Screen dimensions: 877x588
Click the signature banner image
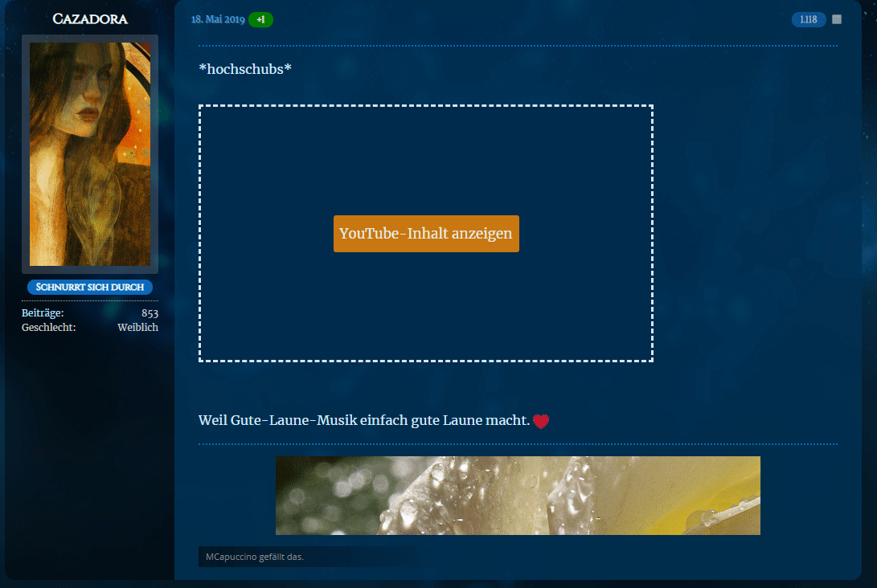(518, 496)
